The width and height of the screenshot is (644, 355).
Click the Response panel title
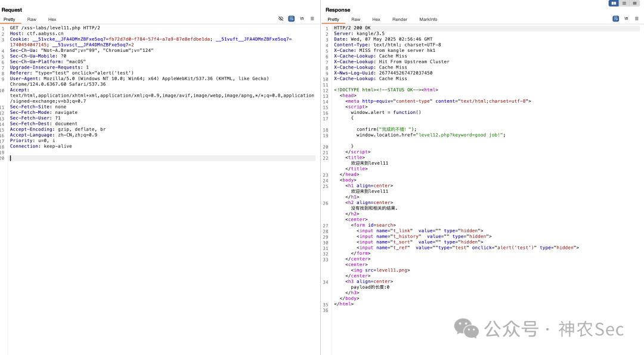338,10
